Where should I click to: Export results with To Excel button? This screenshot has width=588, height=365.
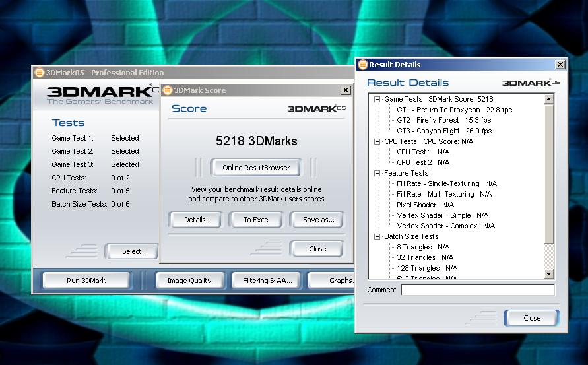(x=256, y=220)
